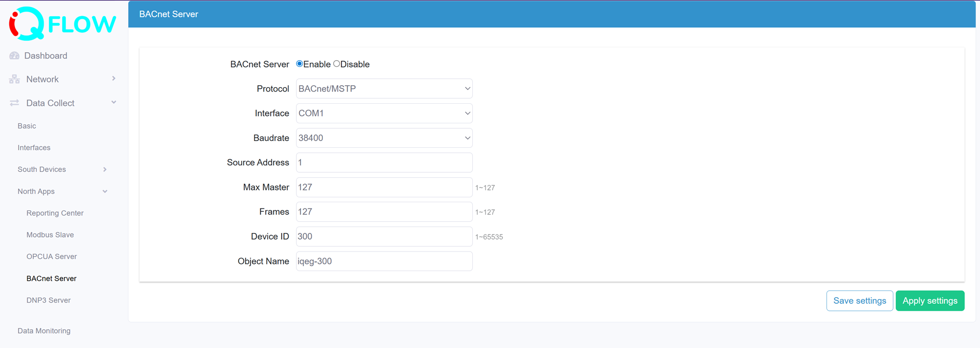
Task: Go to Reporting Center
Action: click(55, 213)
